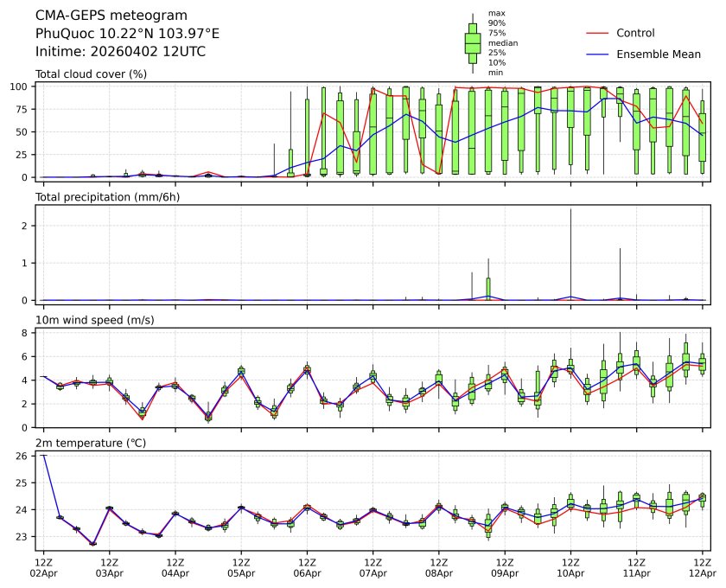This screenshot has width=726, height=588.
Task: Select the "Control" legend label
Action: tap(635, 33)
